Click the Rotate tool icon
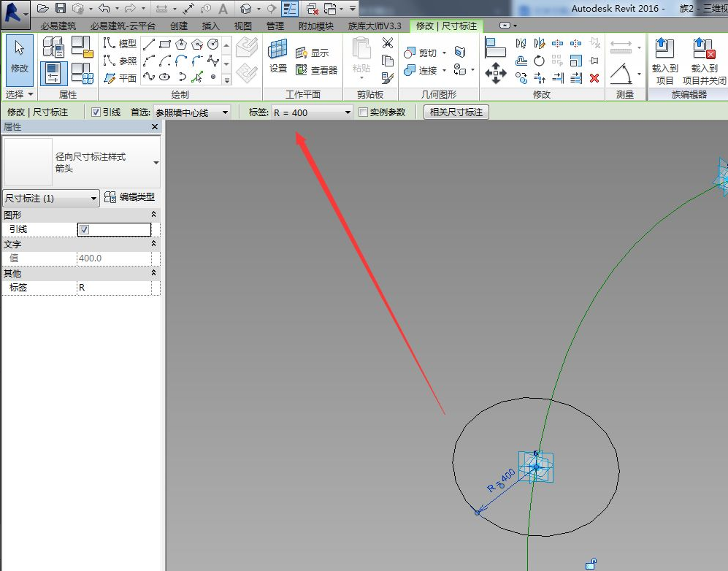728x571 pixels. (x=539, y=61)
